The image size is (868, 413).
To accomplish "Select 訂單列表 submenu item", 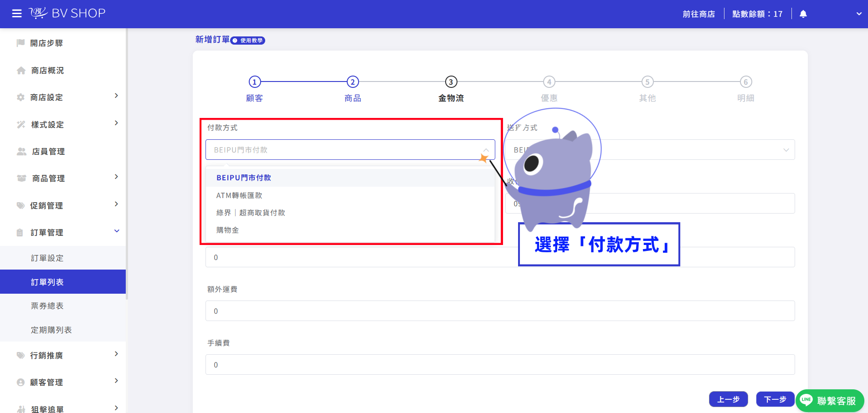I will tap(63, 282).
